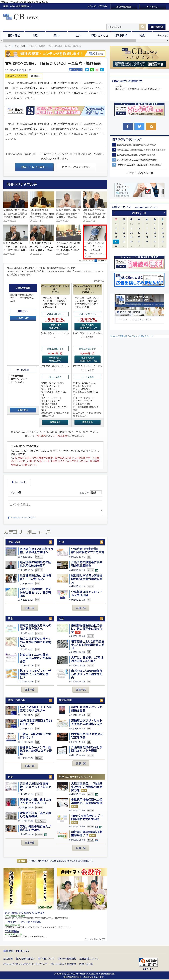
Task: Click the CBnews logo
Action: point(21,17)
